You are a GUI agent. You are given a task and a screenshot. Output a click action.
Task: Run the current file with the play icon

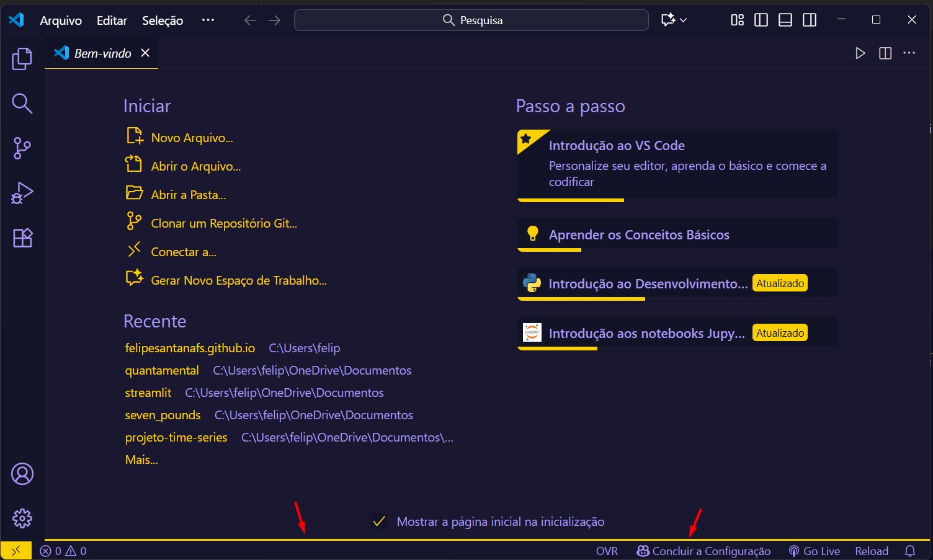point(860,53)
